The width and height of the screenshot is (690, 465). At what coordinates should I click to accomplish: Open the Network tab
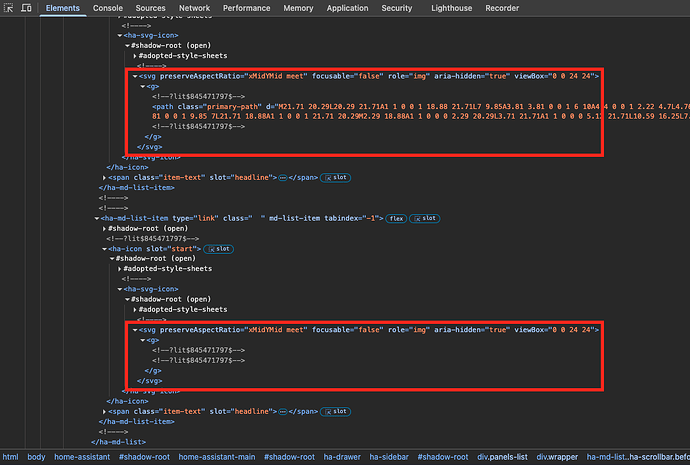(195, 8)
